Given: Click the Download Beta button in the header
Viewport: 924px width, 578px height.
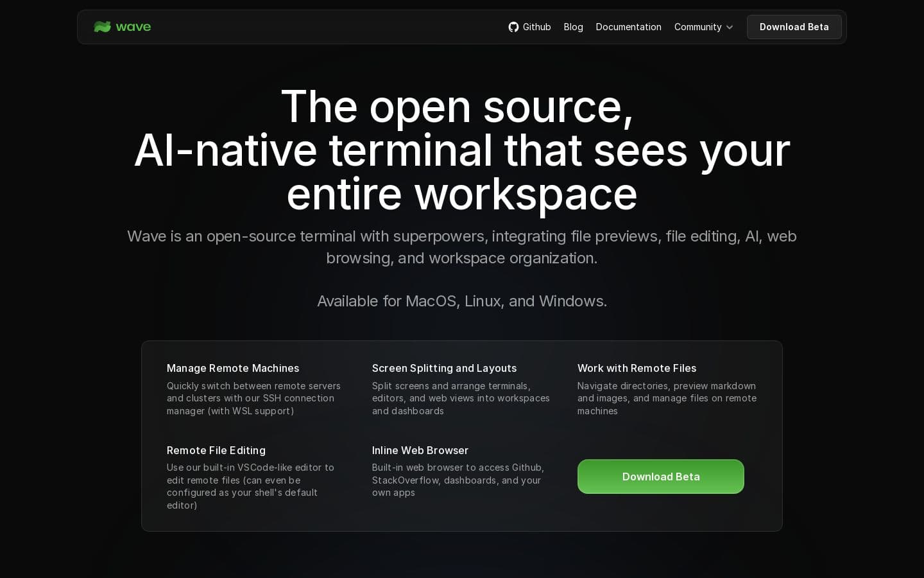Looking at the screenshot, I should pos(794,27).
